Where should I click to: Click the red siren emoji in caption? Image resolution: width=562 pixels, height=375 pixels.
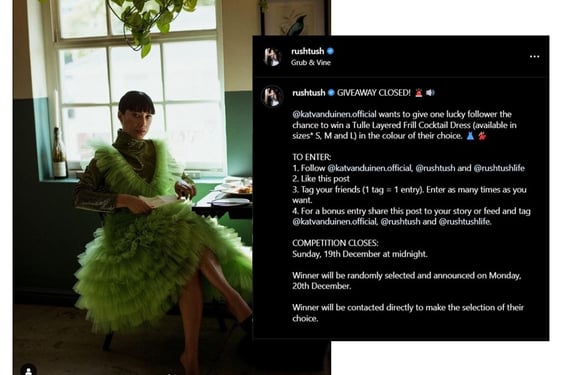[419, 93]
